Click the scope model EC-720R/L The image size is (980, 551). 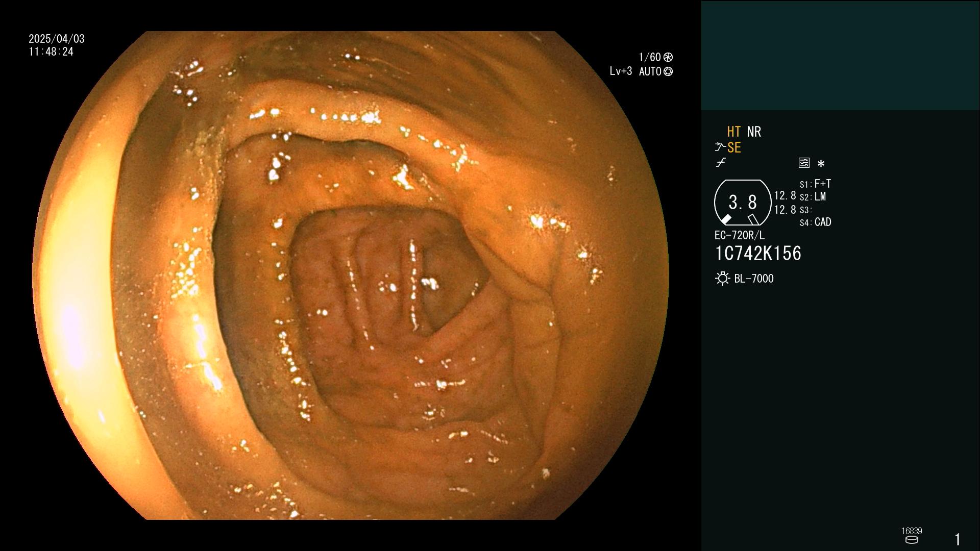pos(740,236)
